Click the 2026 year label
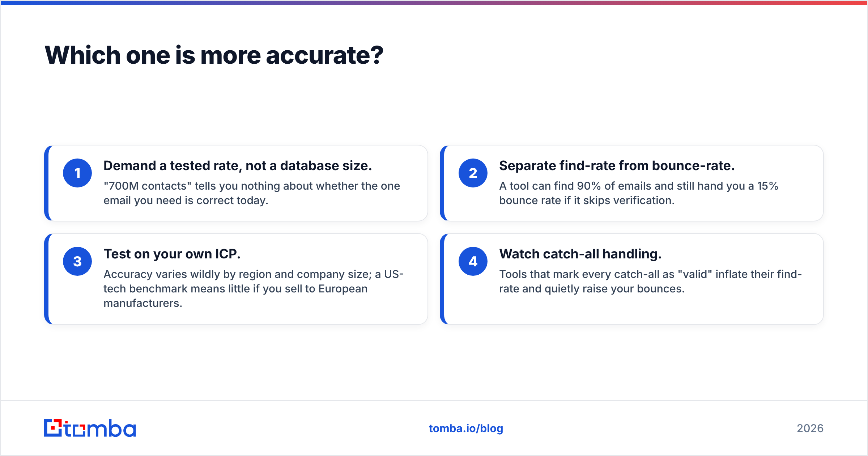The image size is (868, 456). tap(810, 428)
